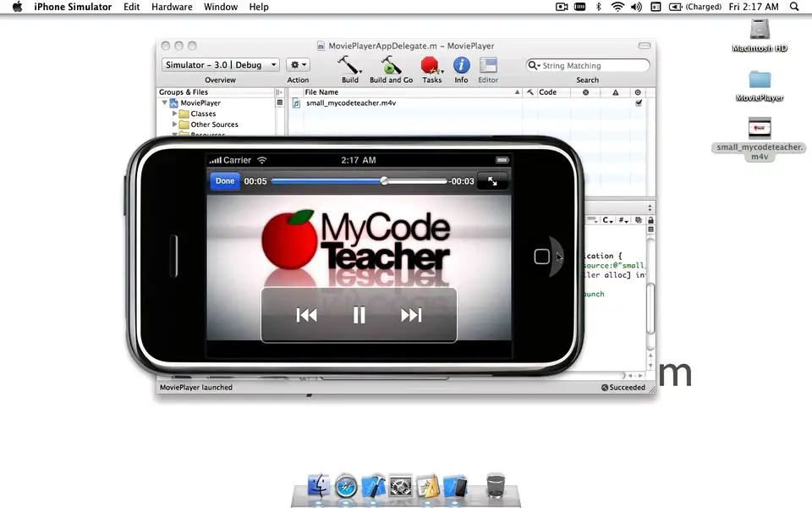This screenshot has width=812, height=508.
Task: Expand the Classes group
Action: (x=174, y=113)
